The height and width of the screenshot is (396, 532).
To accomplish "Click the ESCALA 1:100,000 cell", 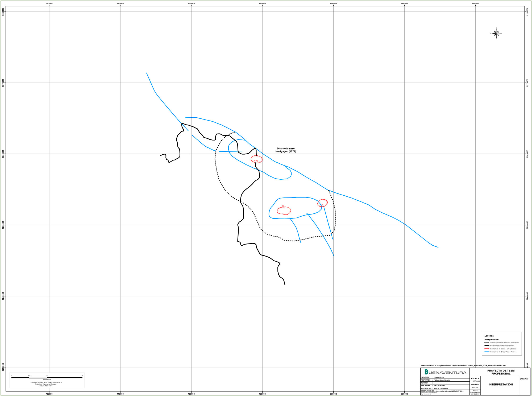I will tap(475, 380).
